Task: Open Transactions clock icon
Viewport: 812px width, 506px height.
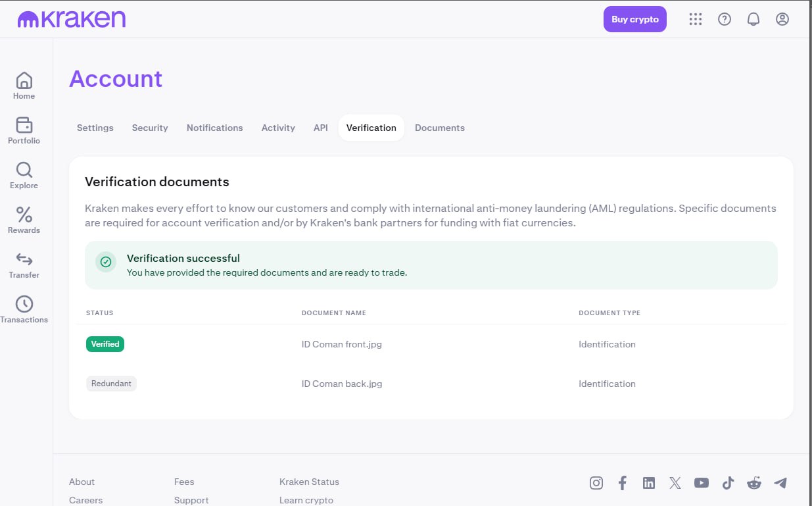Action: (24, 309)
